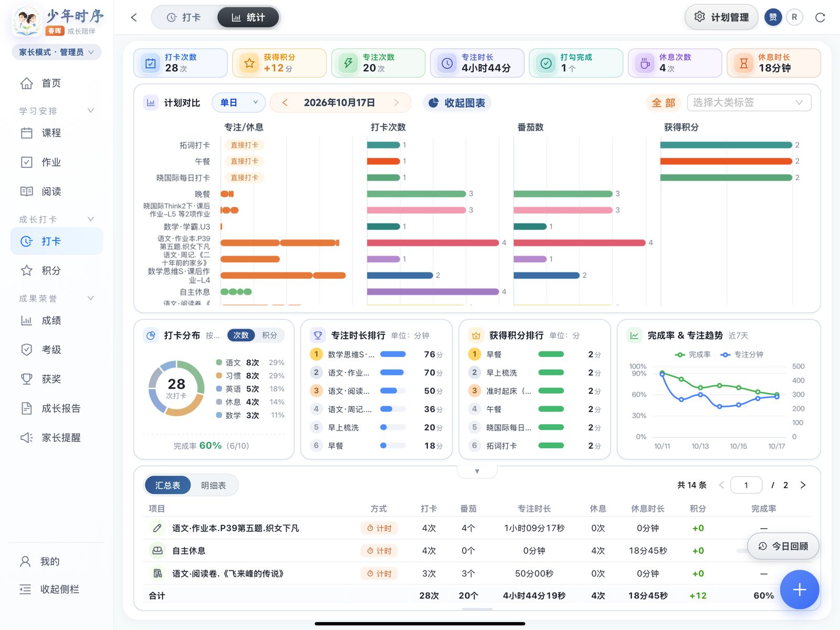This screenshot has width=840, height=630.
Task: Select the 全部 filter
Action: [x=663, y=103]
